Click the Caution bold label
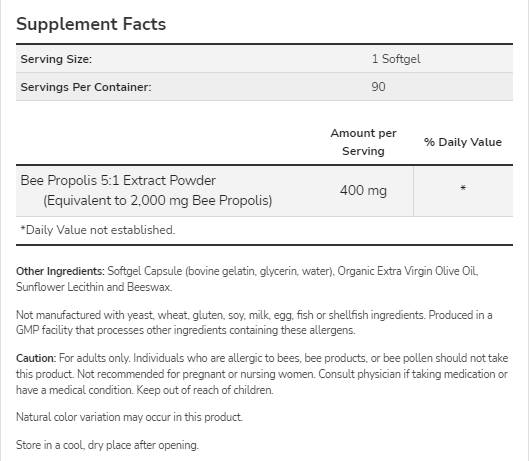 coord(36,358)
